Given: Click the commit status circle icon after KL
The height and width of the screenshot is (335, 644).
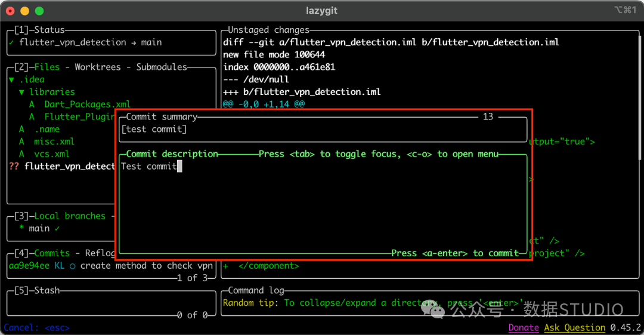Looking at the screenshot, I should pyautogui.click(x=72, y=266).
